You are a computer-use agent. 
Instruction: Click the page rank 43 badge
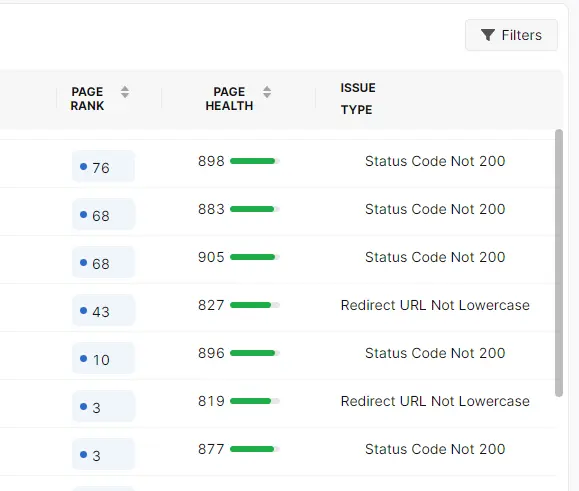pos(103,310)
